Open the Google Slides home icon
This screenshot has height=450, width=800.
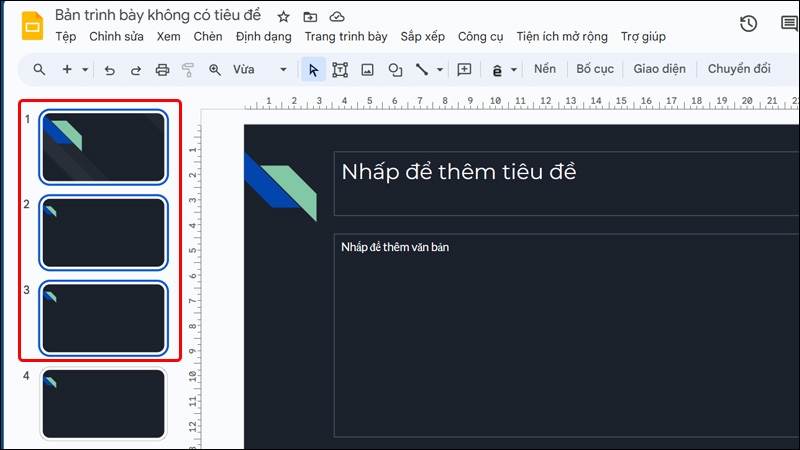coord(32,26)
